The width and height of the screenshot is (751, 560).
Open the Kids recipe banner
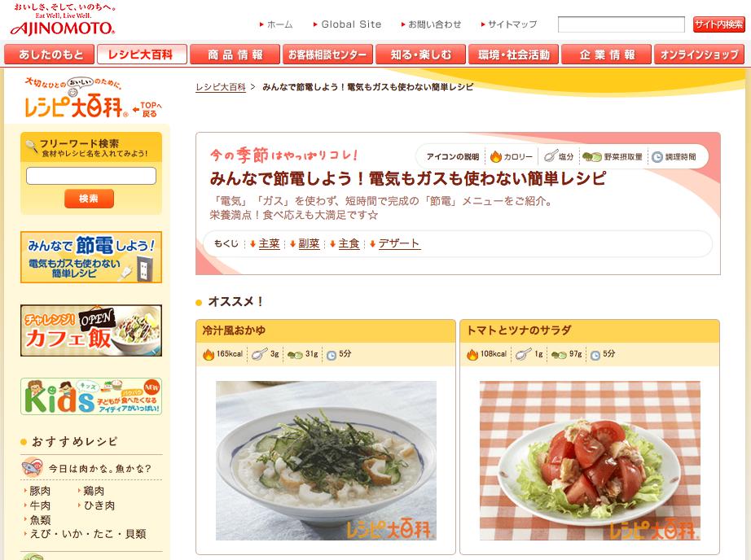[x=91, y=396]
